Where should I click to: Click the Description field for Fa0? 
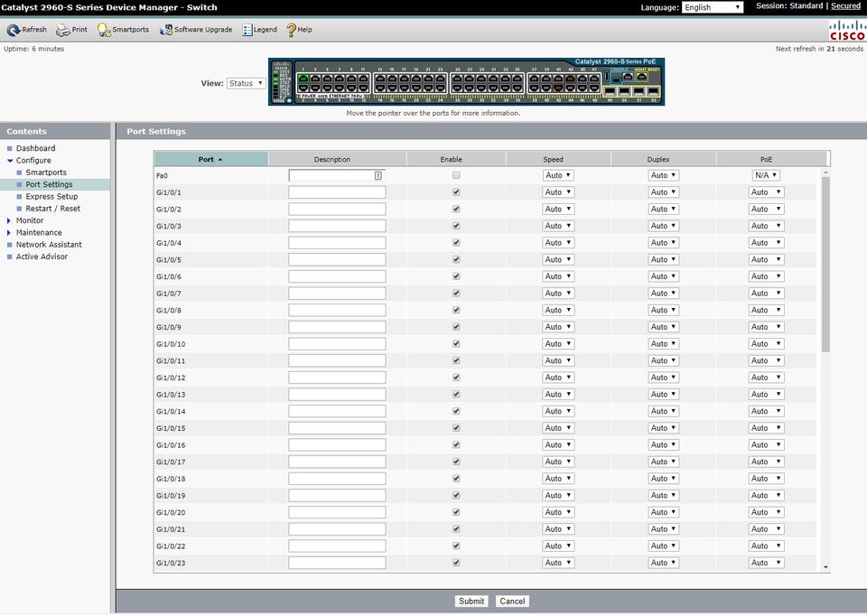click(x=337, y=175)
